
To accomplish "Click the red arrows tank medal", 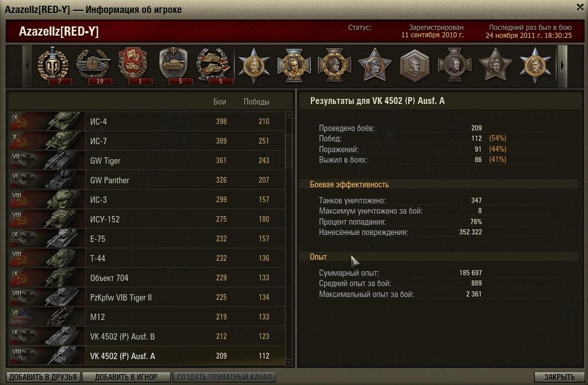I will click(x=214, y=66).
